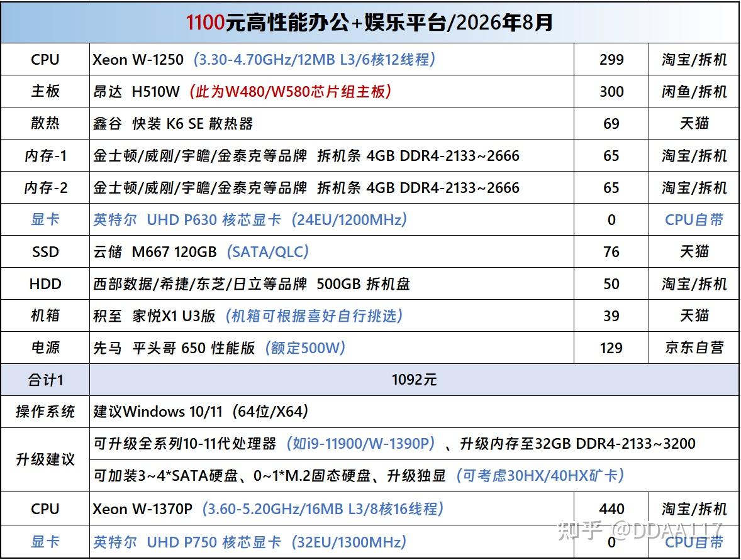The height and width of the screenshot is (560, 741).
Task: Click the 英特尔 UHD P630 核芯显卡 cell
Action: (x=331, y=219)
